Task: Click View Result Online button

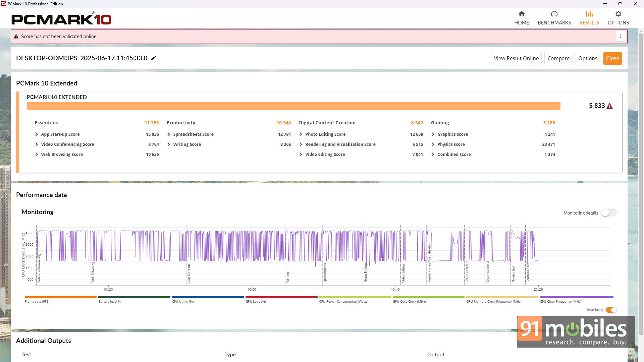Action: [x=516, y=58]
